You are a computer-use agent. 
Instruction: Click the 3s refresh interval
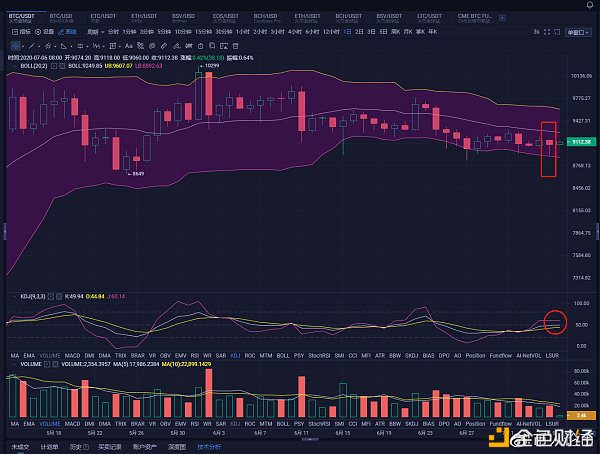[536, 32]
